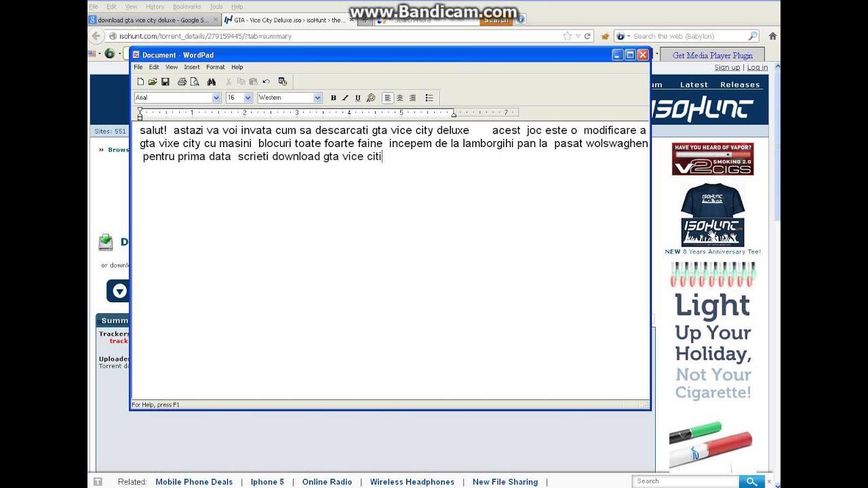Select Align Left paragraph button
This screenshot has width=868, height=488.
pos(387,98)
